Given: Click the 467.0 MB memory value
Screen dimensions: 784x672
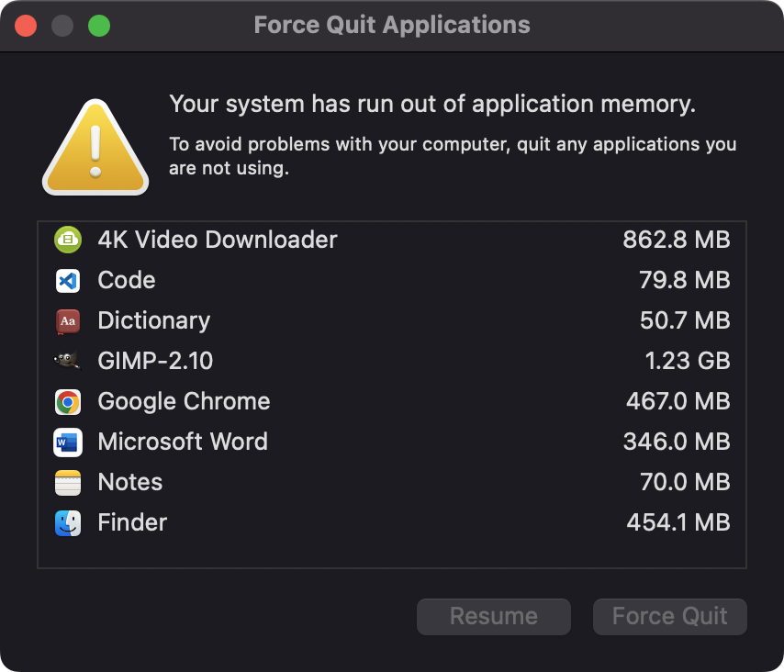Looking at the screenshot, I should pos(678,401).
